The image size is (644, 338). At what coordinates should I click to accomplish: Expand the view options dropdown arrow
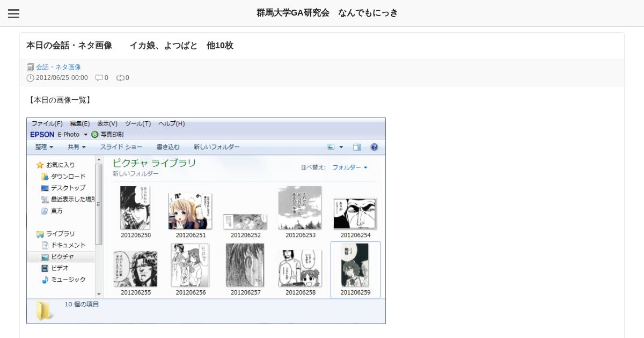[x=341, y=147]
